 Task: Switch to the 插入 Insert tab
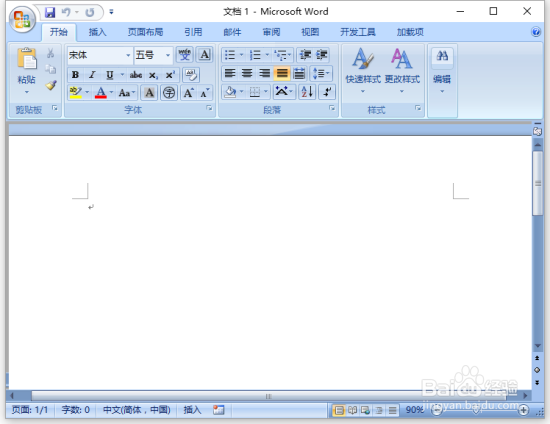tap(97, 32)
